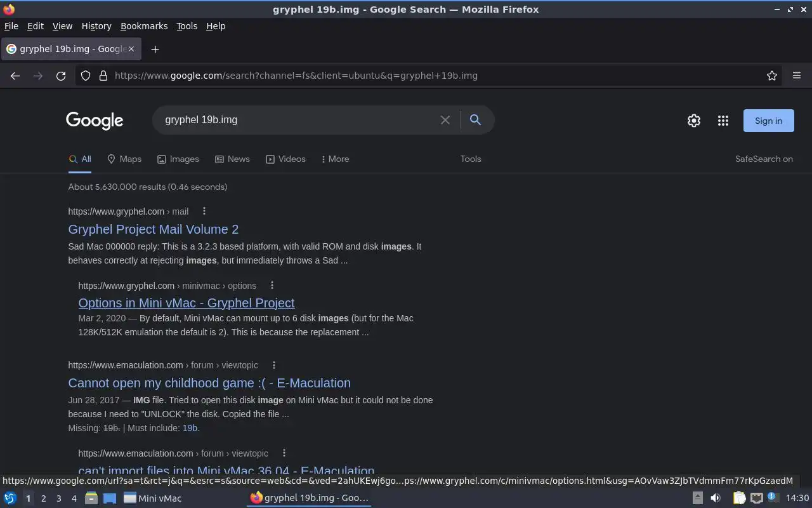Viewport: 812px width, 508px height.
Task: Reload the current page
Action: (x=61, y=76)
